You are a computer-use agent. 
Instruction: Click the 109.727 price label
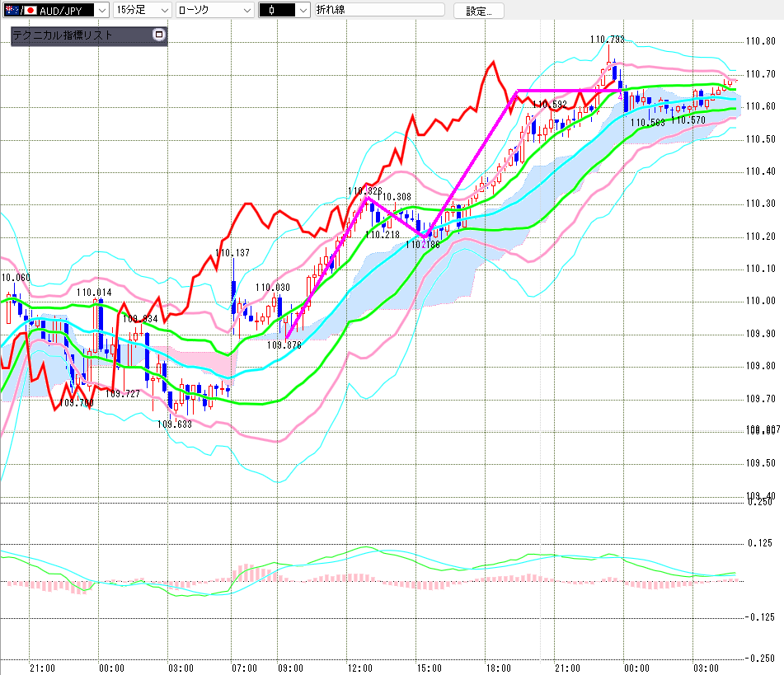pos(123,394)
